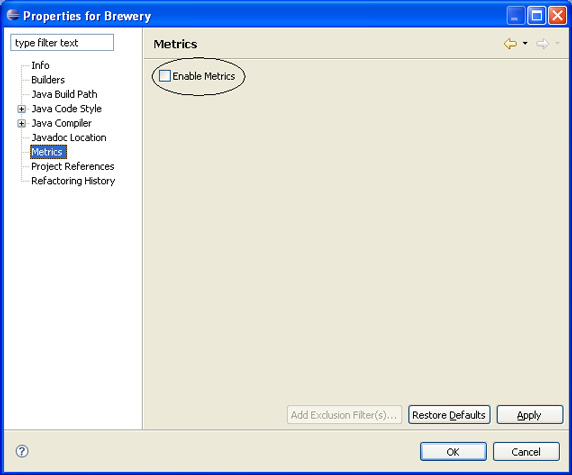Open the help question mark icon
This screenshot has height=475, width=572.
click(22, 451)
